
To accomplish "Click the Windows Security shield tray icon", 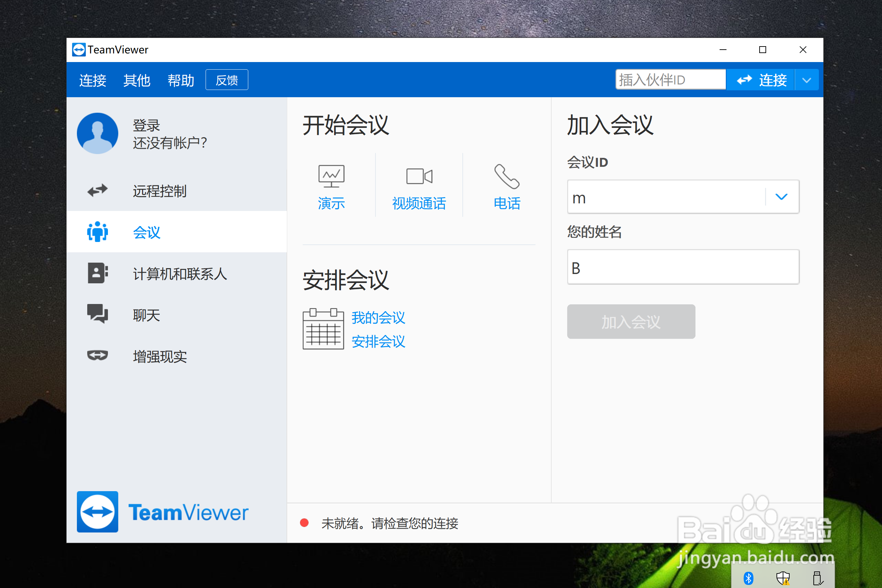I will (783, 578).
